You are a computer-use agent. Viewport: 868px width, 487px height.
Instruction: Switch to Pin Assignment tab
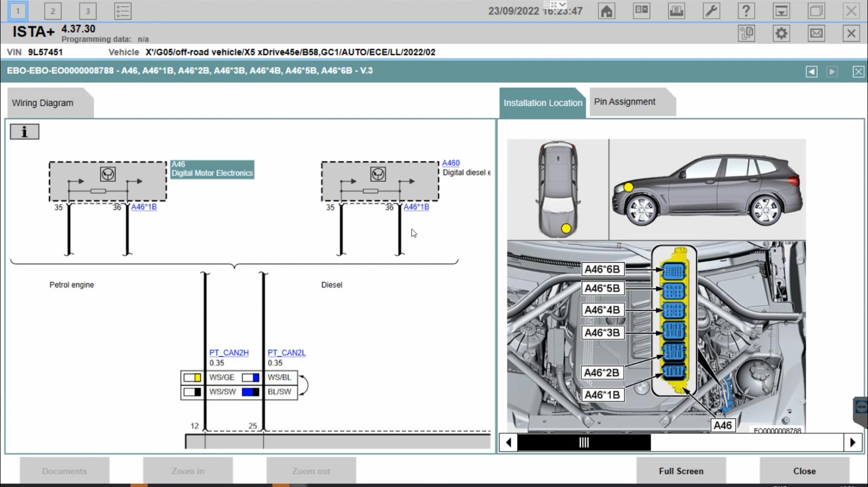coord(625,102)
